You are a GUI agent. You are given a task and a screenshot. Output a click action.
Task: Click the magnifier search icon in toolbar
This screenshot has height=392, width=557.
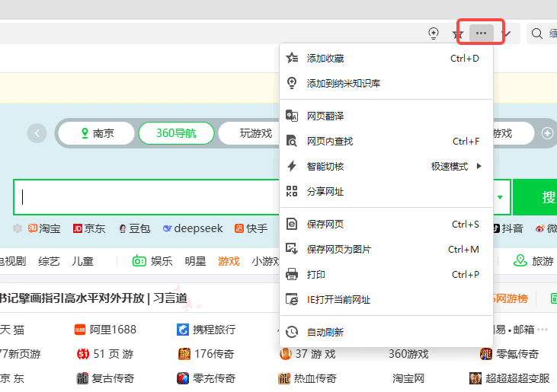point(537,33)
